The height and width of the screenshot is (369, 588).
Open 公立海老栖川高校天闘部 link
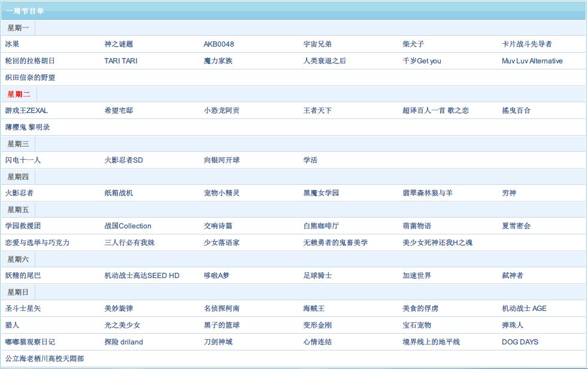tap(44, 358)
